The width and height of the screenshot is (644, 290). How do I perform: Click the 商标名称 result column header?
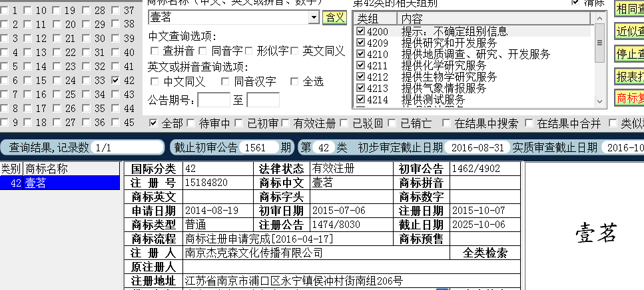click(x=72, y=169)
